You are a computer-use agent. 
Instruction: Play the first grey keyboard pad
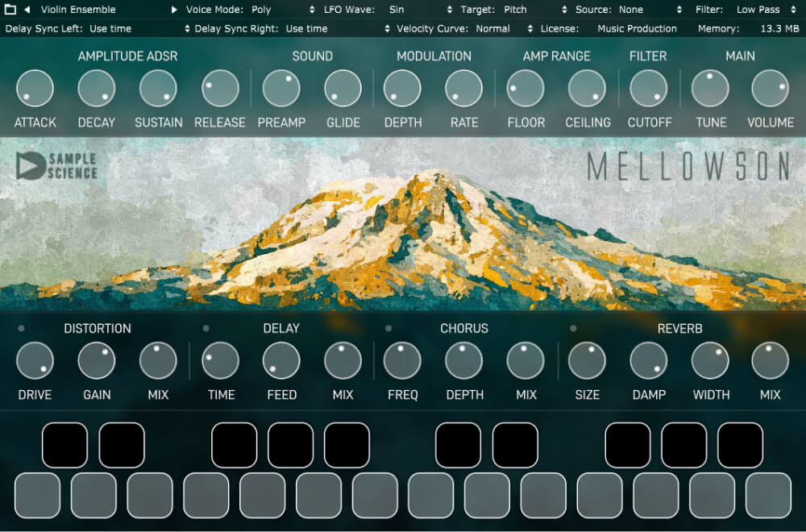(x=38, y=496)
